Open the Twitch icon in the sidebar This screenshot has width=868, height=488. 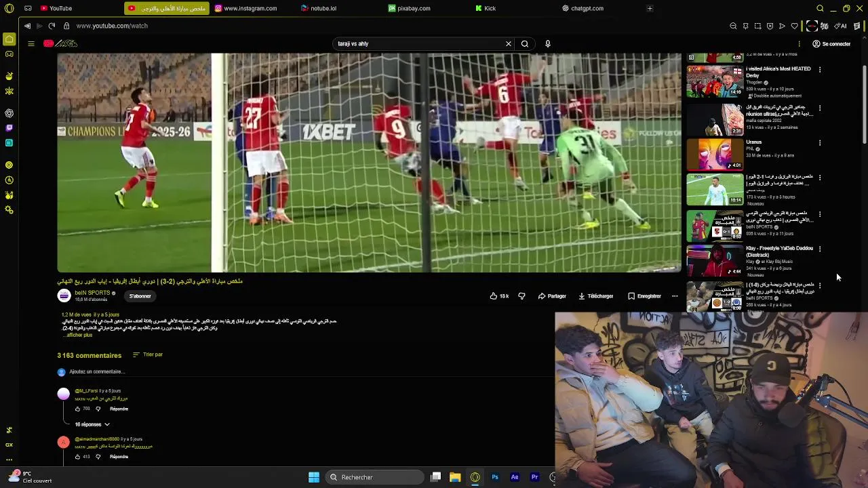point(9,127)
